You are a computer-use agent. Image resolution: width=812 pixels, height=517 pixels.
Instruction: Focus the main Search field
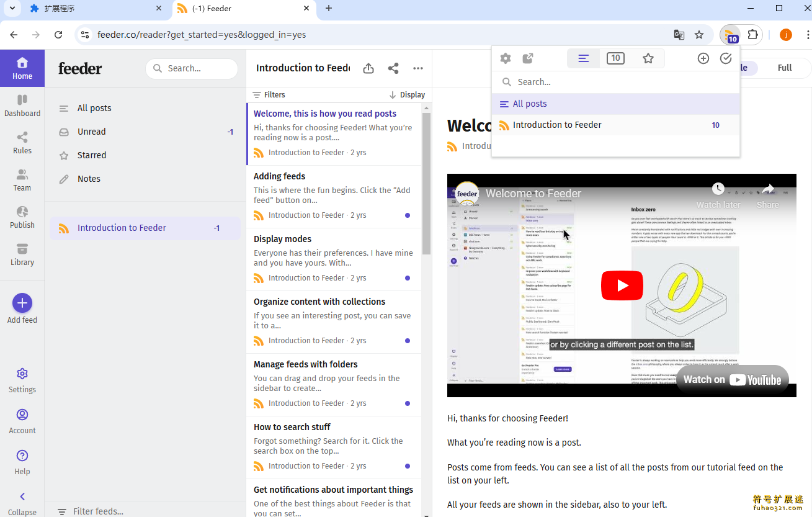192,68
